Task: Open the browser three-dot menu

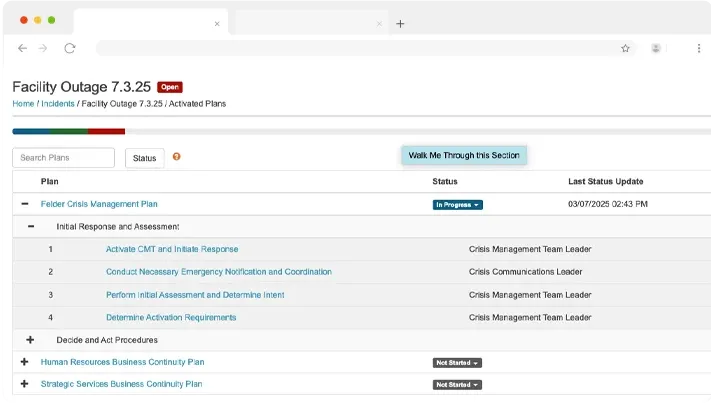Action: [x=699, y=48]
